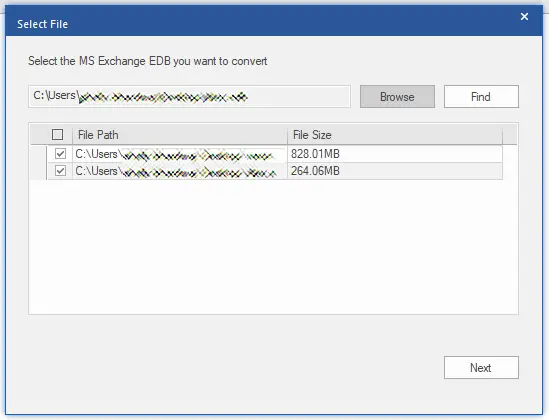549x420 pixels.
Task: Click the instruction text about EDB conversion
Action: 147,61
